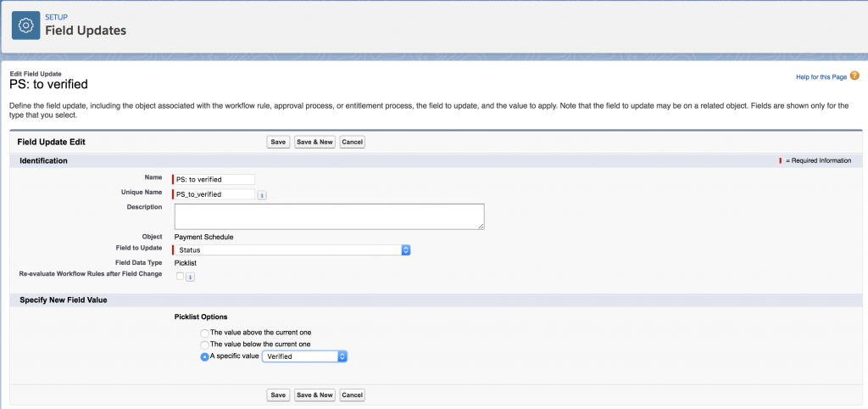Image resolution: width=868 pixels, height=409 pixels.
Task: Open the Help for this Page link
Action: coord(821,77)
